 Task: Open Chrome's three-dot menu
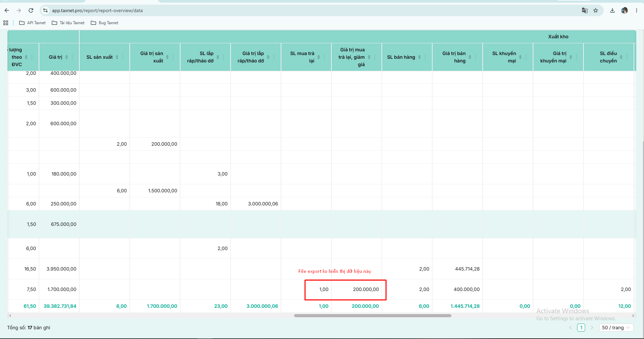click(637, 10)
